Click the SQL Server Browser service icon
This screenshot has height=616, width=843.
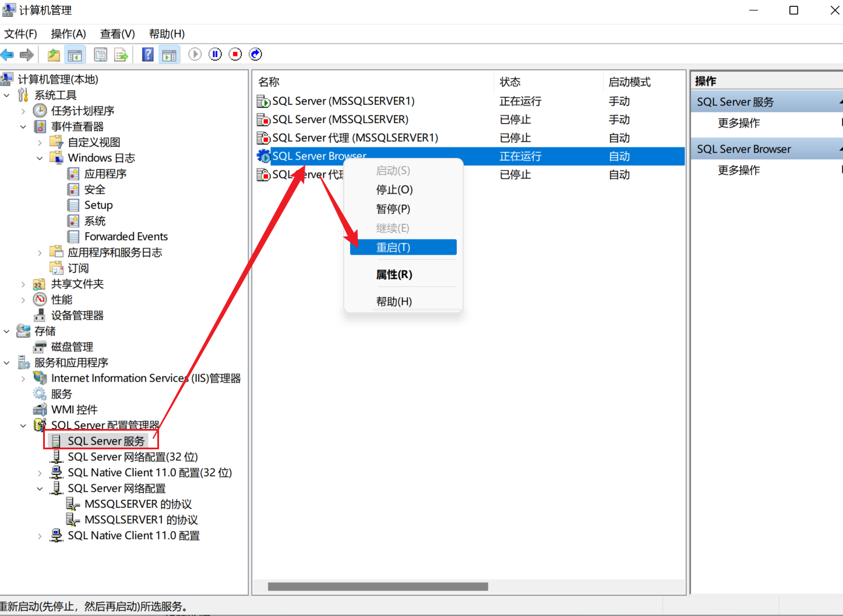(x=263, y=156)
